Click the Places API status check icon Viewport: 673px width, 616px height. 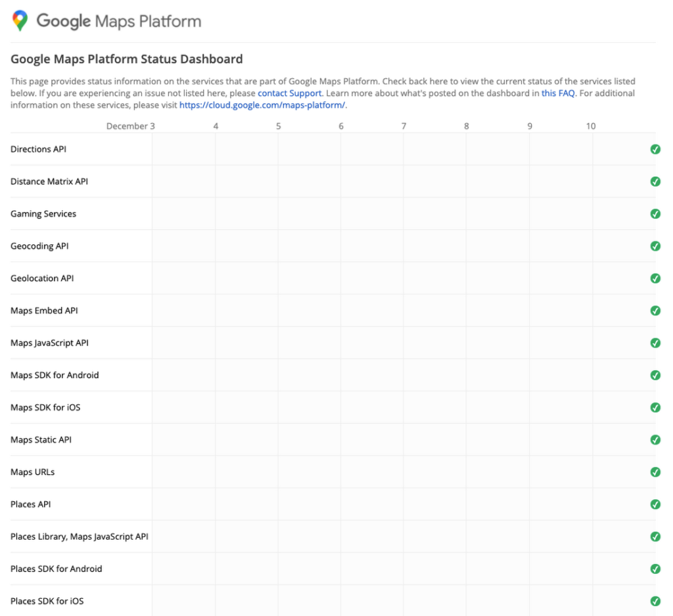click(x=655, y=504)
